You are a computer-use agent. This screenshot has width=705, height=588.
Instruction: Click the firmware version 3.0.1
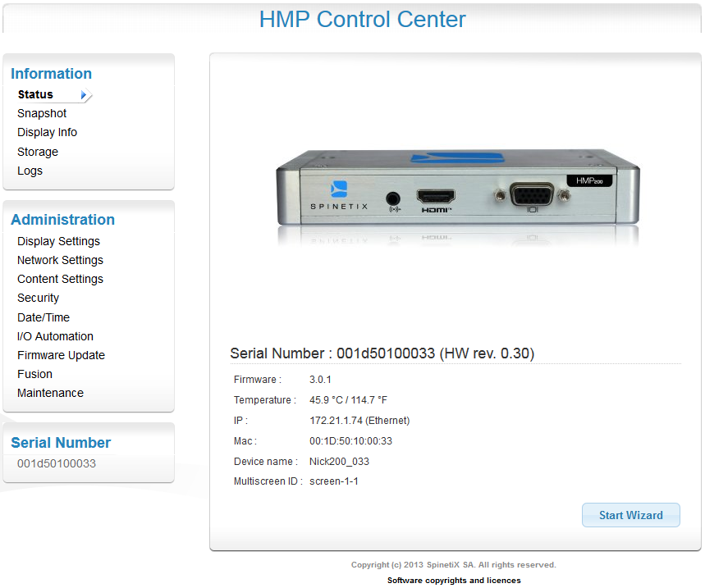(x=320, y=380)
